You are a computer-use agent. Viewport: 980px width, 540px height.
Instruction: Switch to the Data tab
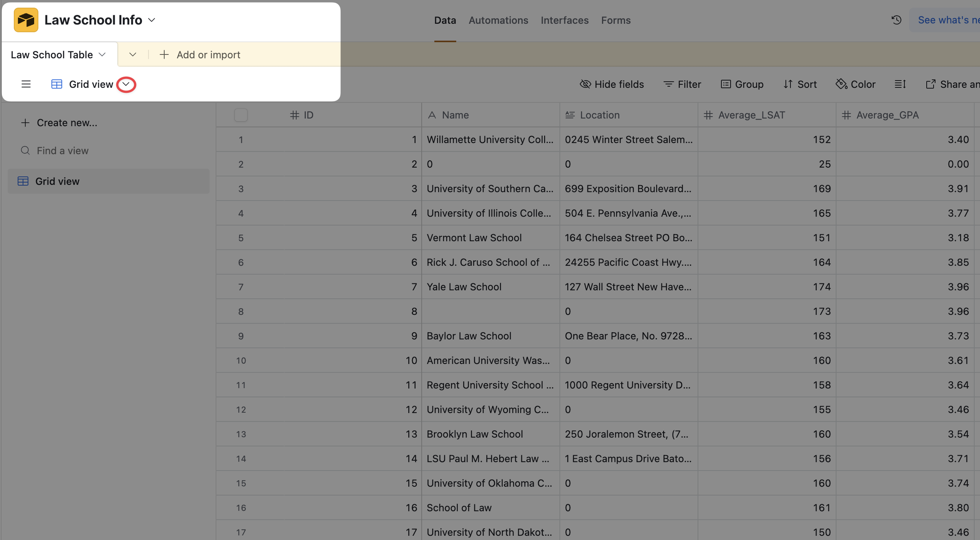445,20
